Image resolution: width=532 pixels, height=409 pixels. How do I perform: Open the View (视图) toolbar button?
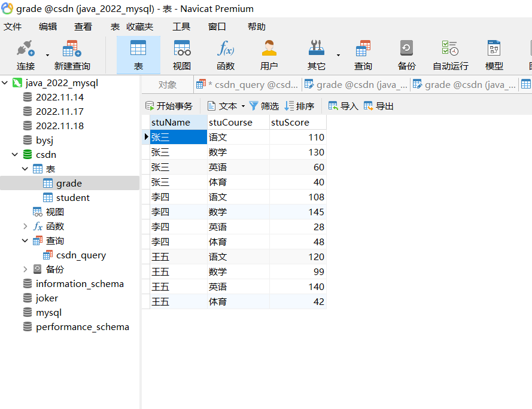coord(182,55)
